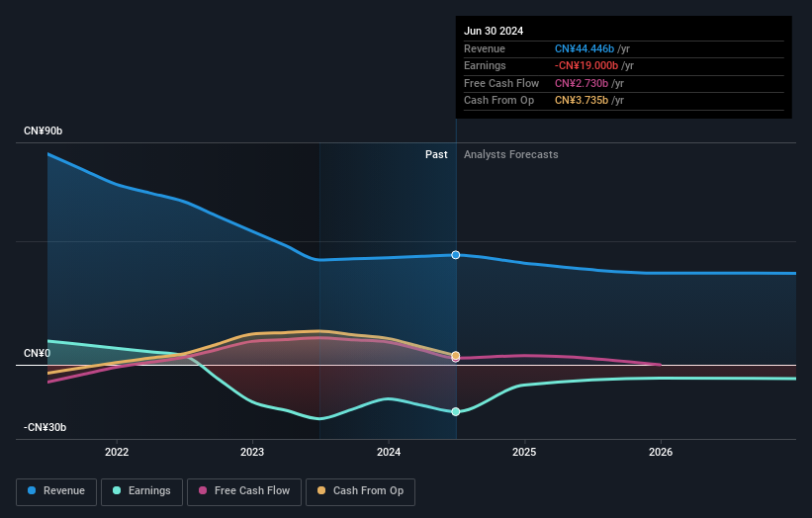Screen dimensions: 812x518
Task: Select the 2023 x-axis label
Action: [x=252, y=452]
